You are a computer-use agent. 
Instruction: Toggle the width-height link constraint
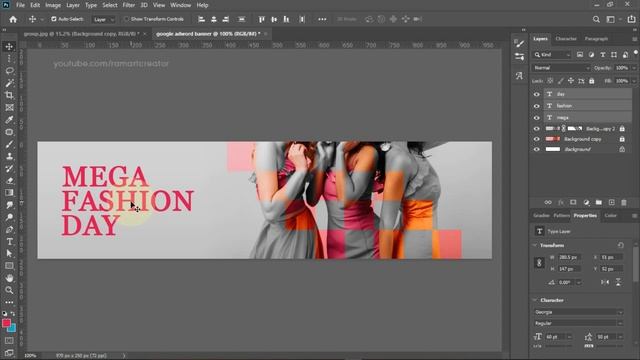pyautogui.click(x=539, y=263)
